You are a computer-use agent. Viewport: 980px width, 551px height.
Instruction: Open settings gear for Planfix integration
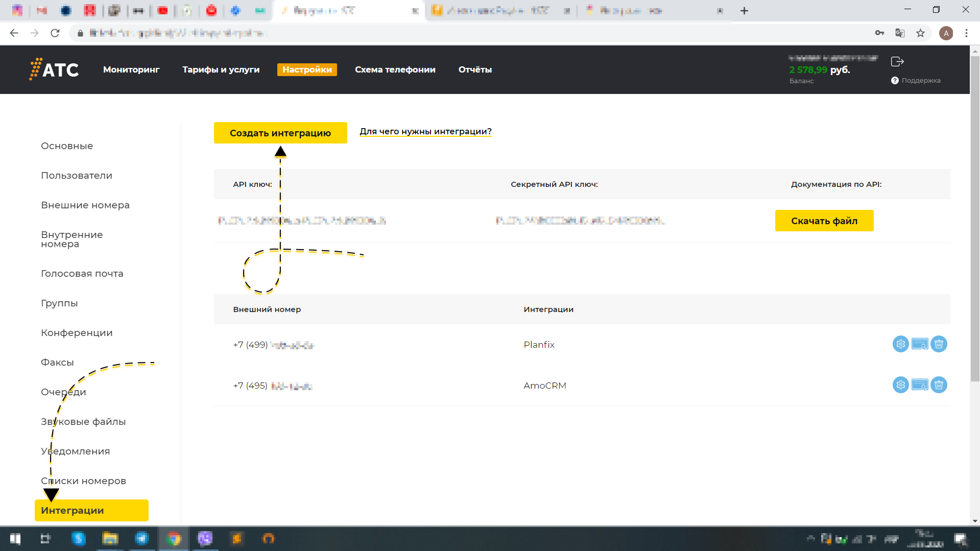point(900,344)
